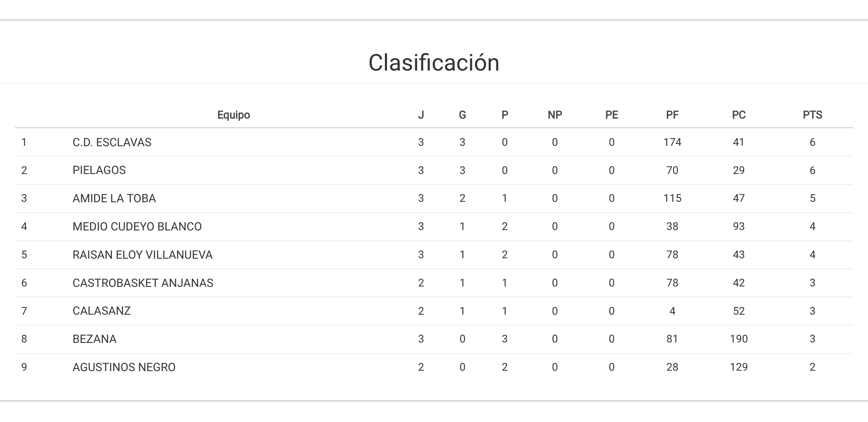Open CASTROBASKET ANJANAS team entry
868x422 pixels.
click(x=143, y=283)
